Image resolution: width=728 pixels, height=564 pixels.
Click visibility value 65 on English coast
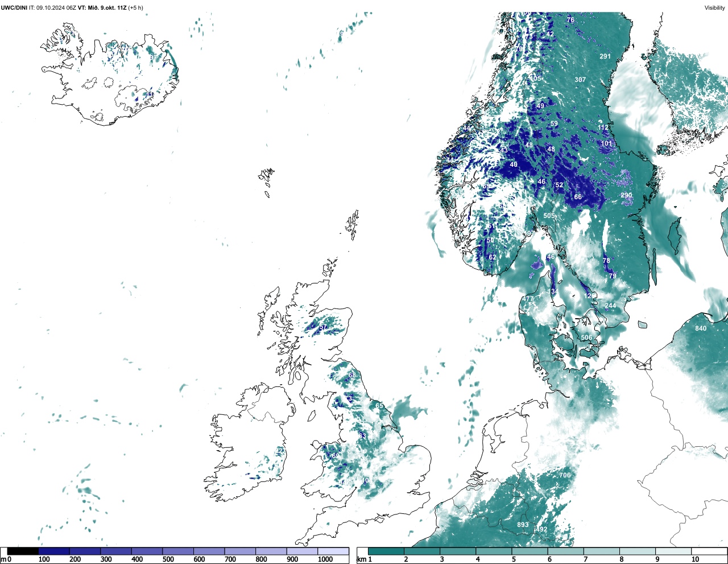pos(379,406)
